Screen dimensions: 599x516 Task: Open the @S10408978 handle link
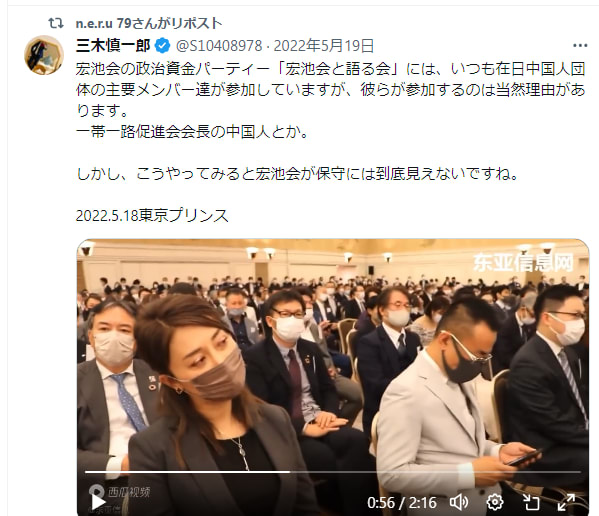tap(219, 46)
